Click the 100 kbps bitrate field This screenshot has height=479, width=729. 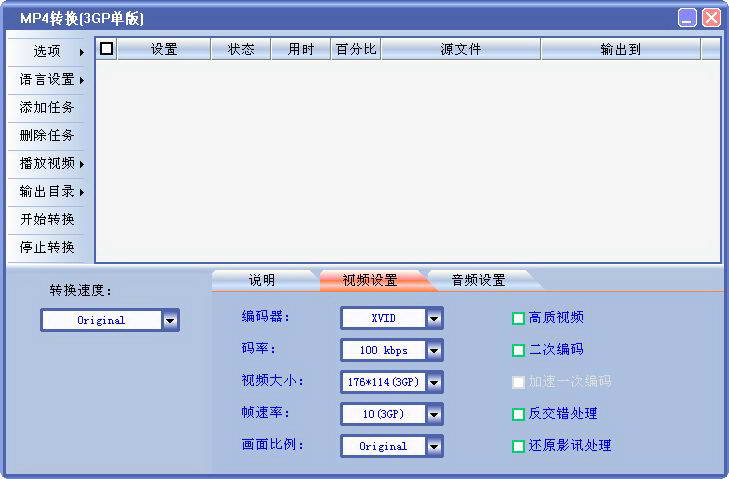coord(384,350)
